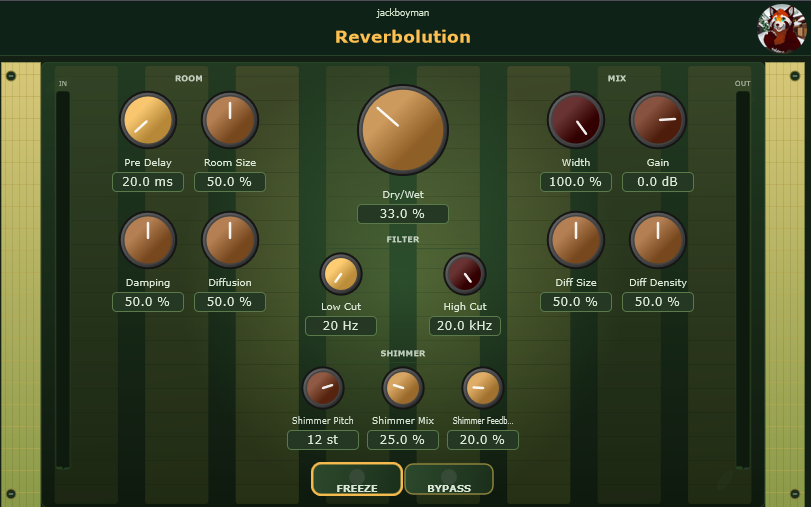Click the 20.0 % Shimmer Feedback value field
This screenshot has width=811, height=507.
click(483, 440)
